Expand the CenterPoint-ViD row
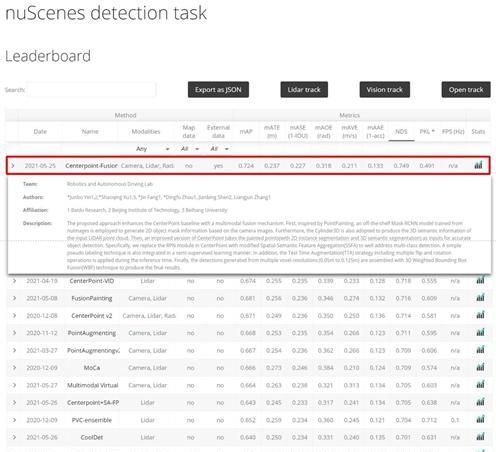The height and width of the screenshot is (452, 496). pyautogui.click(x=14, y=281)
